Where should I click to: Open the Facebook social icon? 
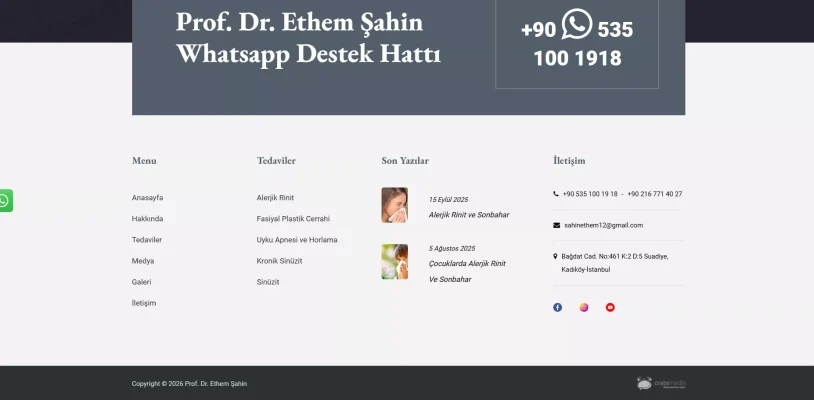coord(557,307)
